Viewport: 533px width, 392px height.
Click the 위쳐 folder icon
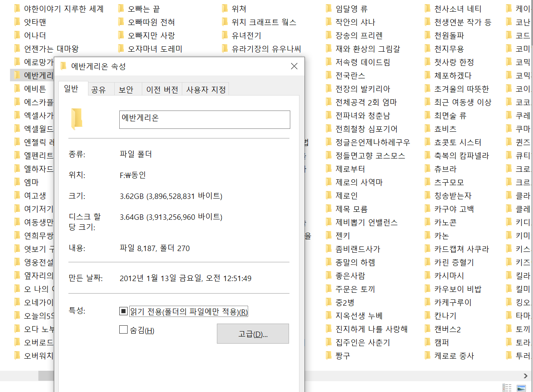coord(225,9)
